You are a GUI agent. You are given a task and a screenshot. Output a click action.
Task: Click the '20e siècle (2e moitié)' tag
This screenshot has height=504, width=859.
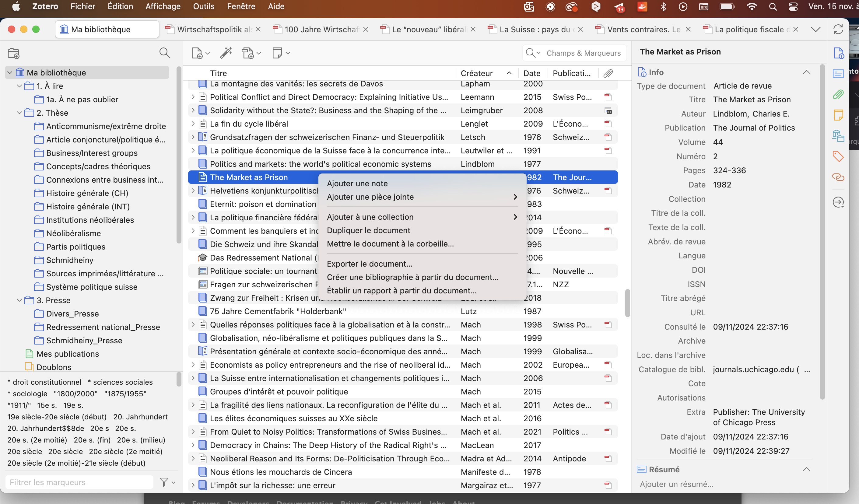[125, 452]
